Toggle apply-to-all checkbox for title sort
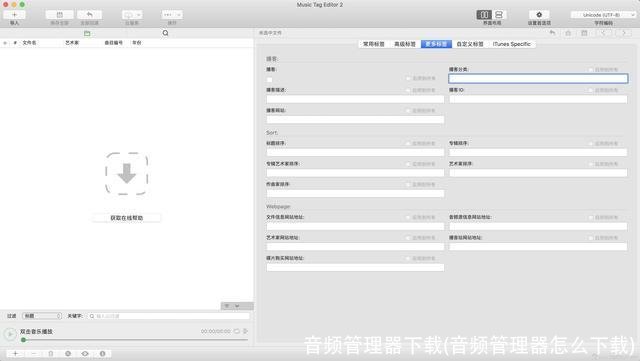 [408, 143]
